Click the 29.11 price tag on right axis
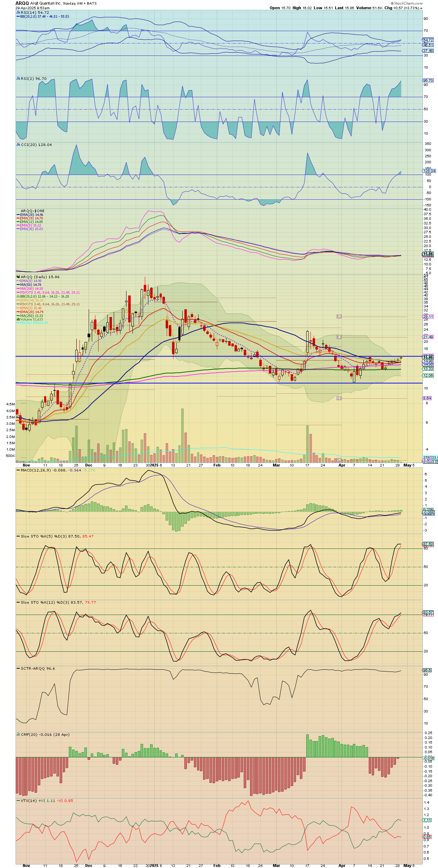This screenshot has width=438, height=868. 428,317
